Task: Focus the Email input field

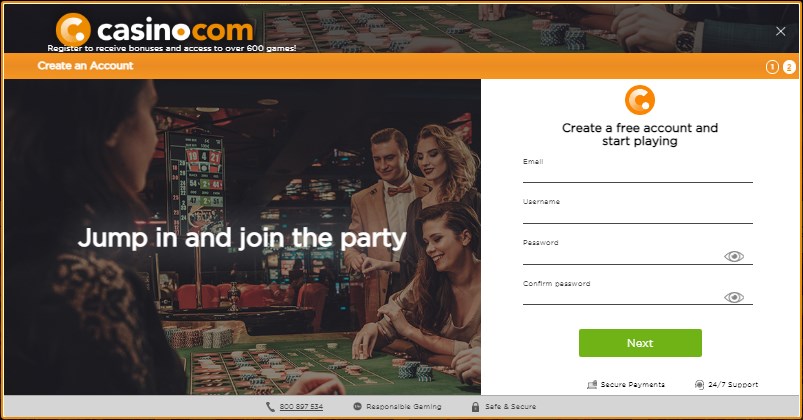Action: coord(638,174)
